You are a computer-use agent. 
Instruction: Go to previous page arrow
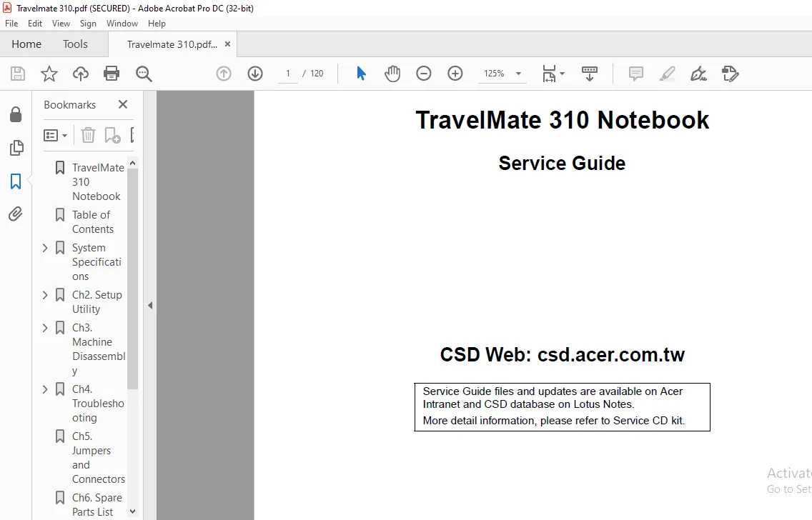coord(224,74)
